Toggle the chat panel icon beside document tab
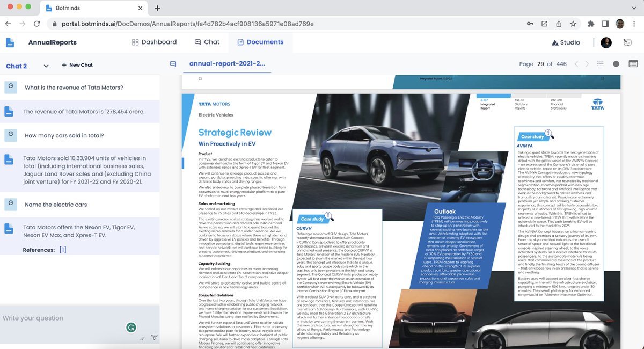The image size is (644, 349). 173,63
